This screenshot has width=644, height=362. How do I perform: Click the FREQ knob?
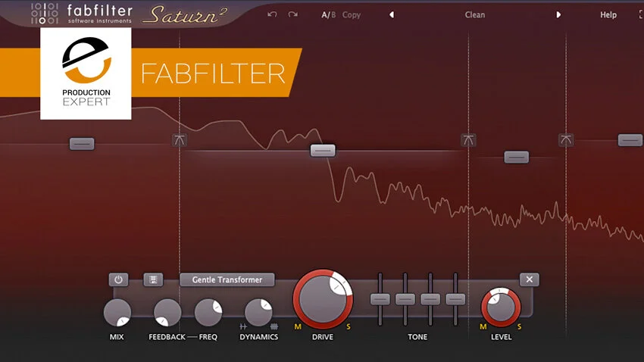pos(208,312)
